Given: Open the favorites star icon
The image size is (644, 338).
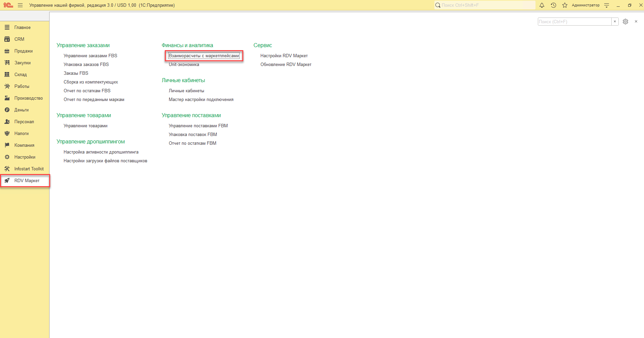Looking at the screenshot, I should [x=565, y=5].
